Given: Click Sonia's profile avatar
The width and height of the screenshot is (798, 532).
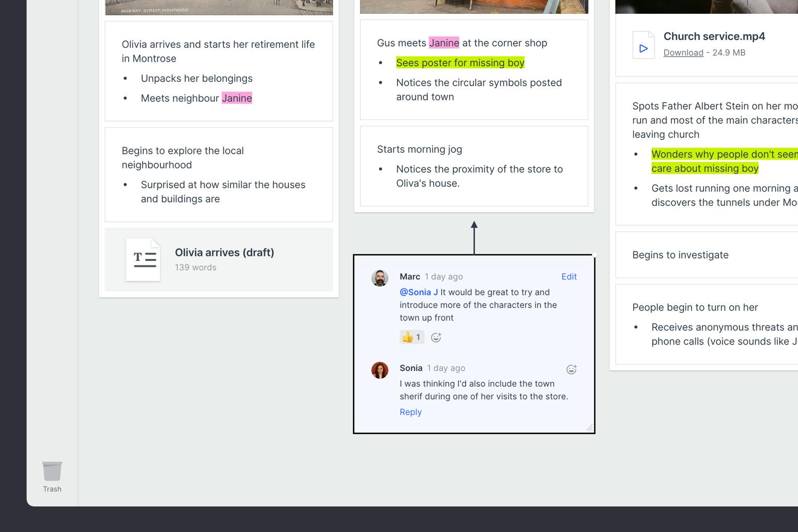Looking at the screenshot, I should 380,370.
